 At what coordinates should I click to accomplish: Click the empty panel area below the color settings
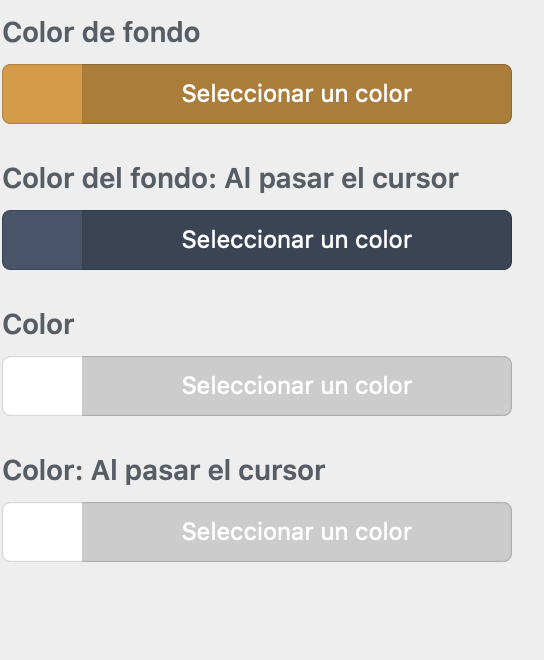[x=272, y=610]
